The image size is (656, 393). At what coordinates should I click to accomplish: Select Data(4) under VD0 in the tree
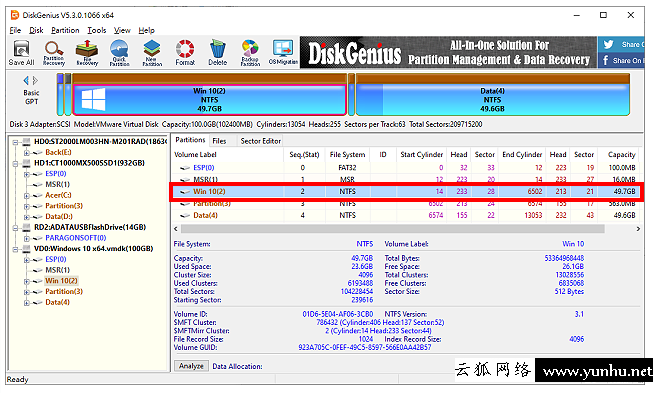57,302
